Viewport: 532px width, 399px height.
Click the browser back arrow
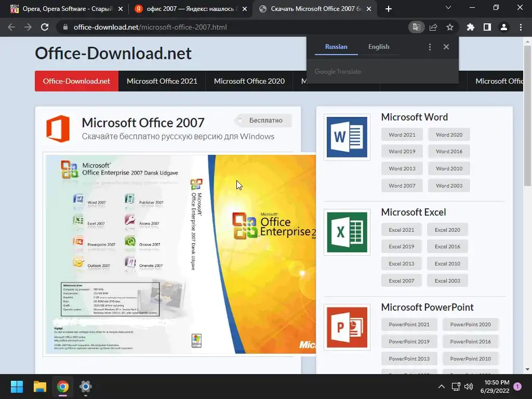11,27
